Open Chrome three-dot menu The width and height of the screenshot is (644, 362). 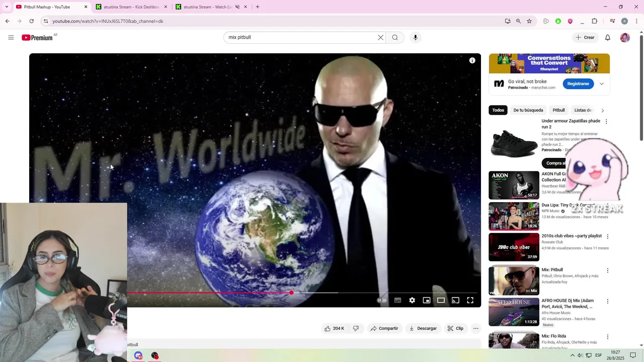636,21
